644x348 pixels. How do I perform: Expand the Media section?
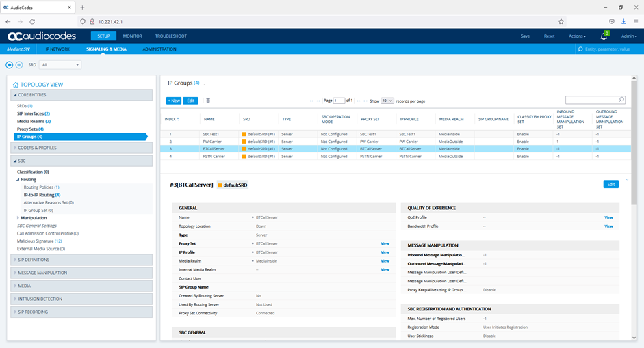(x=81, y=286)
